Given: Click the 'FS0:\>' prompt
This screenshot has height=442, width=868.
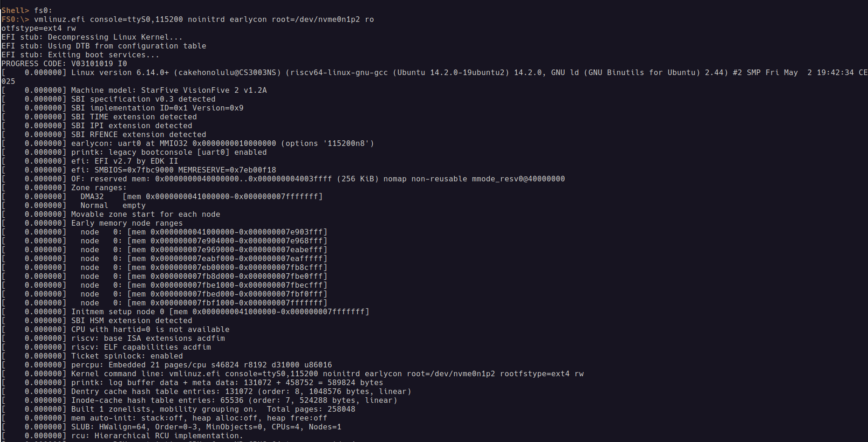Looking at the screenshot, I should [x=15, y=19].
